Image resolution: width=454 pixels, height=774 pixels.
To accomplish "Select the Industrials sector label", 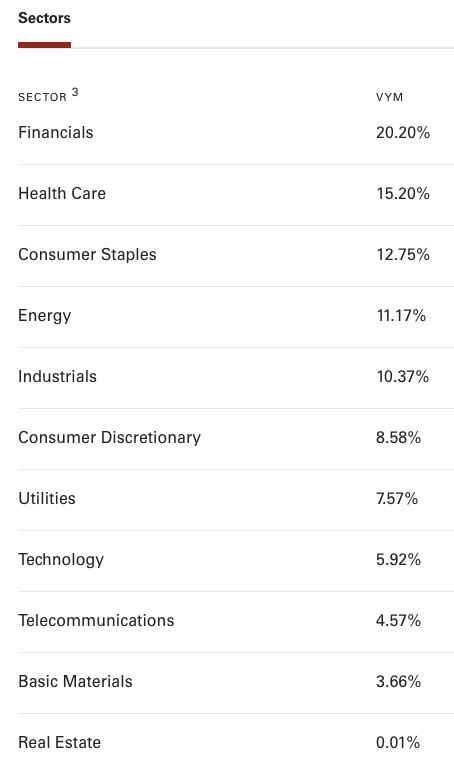I will click(x=57, y=377).
